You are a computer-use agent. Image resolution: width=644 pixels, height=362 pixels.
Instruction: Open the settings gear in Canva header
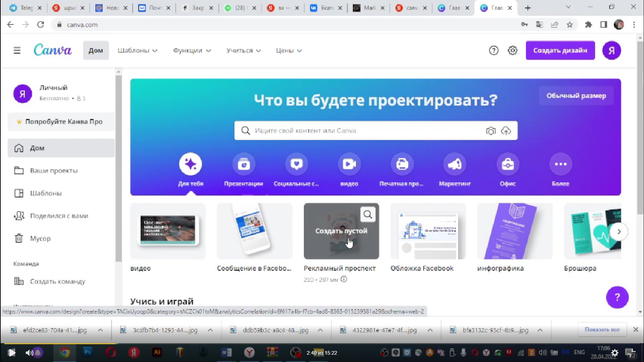(513, 51)
